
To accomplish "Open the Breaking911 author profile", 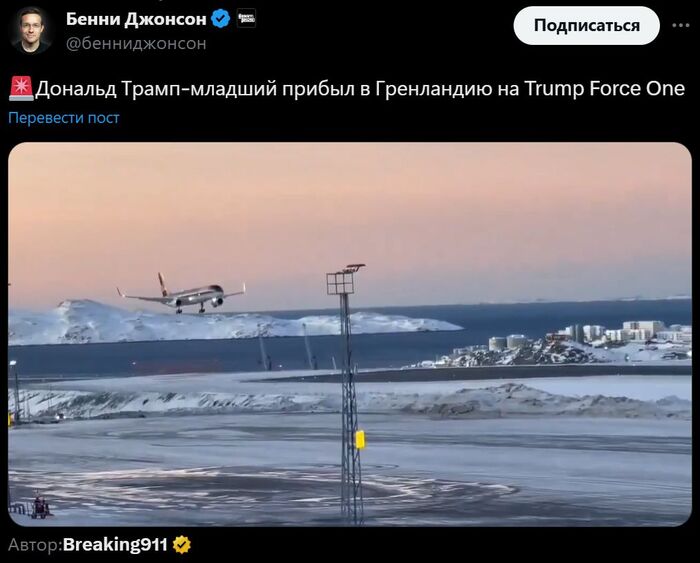I will click(x=115, y=545).
